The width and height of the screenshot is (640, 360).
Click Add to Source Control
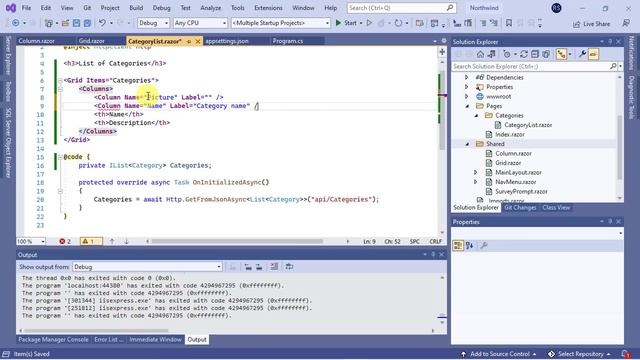click(499, 354)
